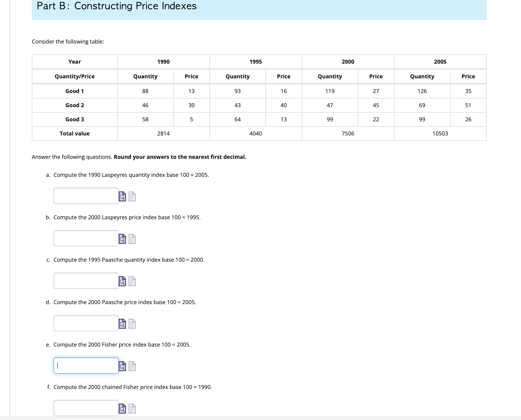Open the preview icon beside question b's answer box
This screenshot has height=420, width=521.
click(122, 239)
